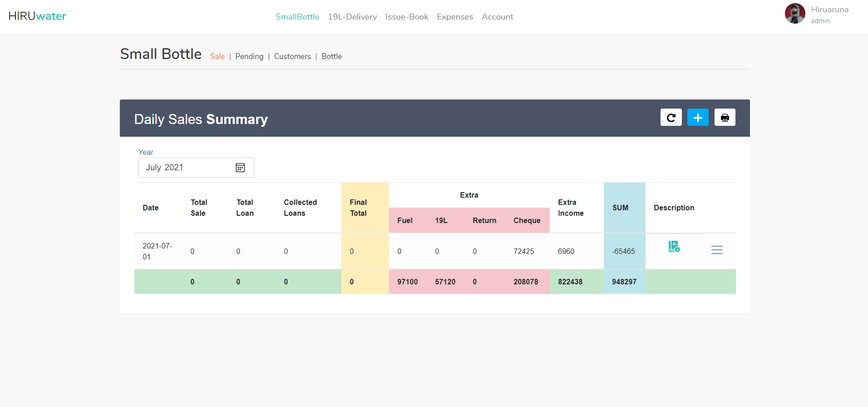Click the total 19L value 57120

point(445,282)
